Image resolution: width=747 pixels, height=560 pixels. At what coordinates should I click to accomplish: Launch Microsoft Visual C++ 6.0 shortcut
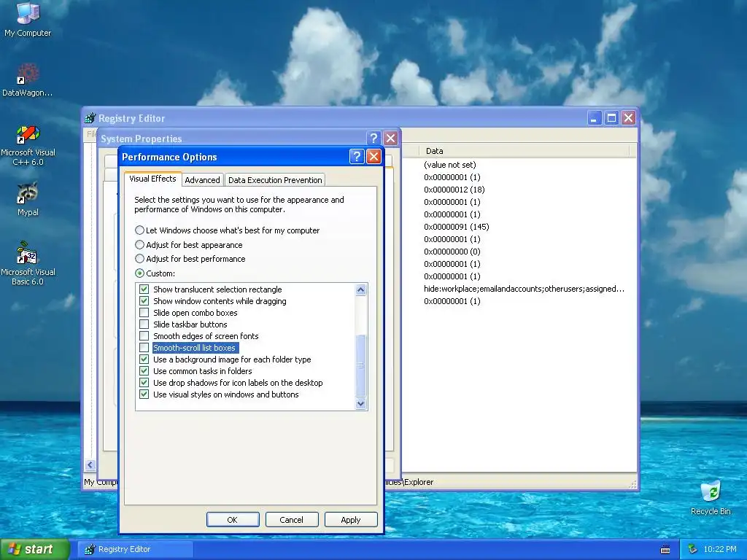[28, 145]
